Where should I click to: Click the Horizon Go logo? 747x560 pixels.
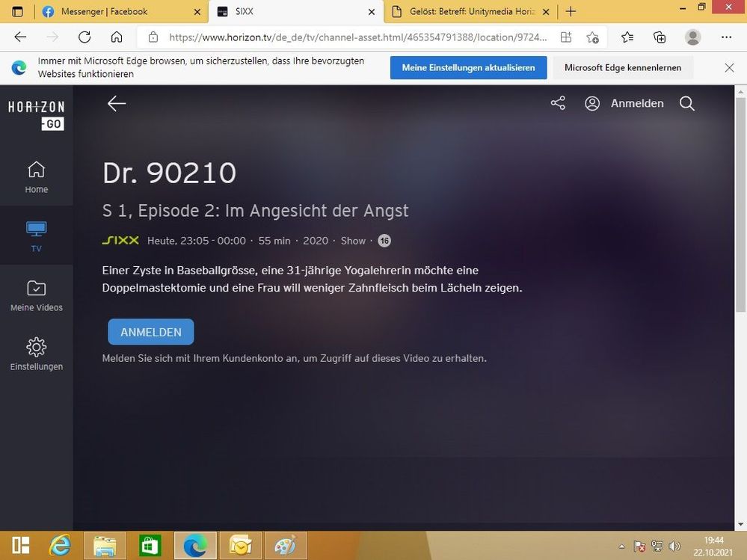pyautogui.click(x=36, y=114)
